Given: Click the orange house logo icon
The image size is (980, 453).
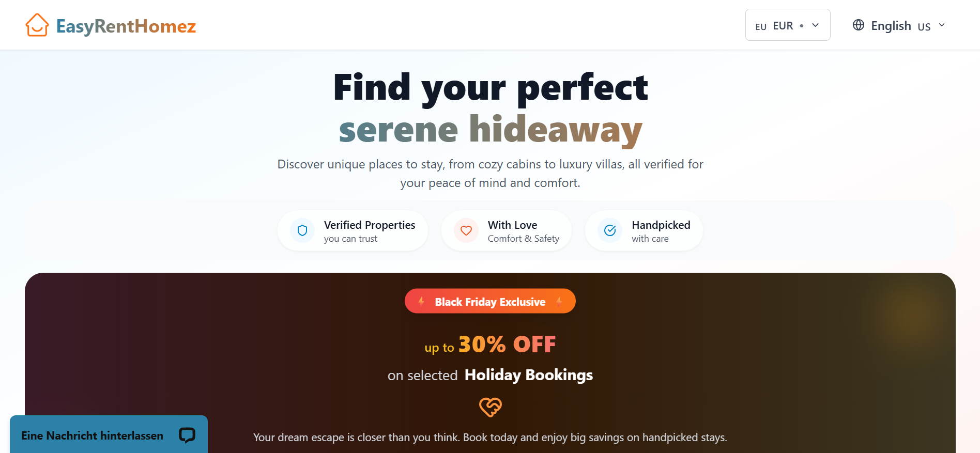Looking at the screenshot, I should 37,25.
